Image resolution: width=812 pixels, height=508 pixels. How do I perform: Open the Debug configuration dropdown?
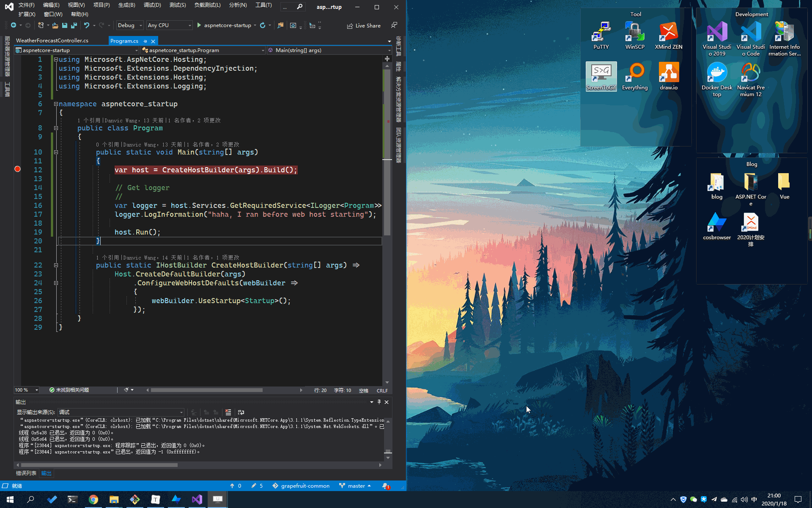pos(130,25)
